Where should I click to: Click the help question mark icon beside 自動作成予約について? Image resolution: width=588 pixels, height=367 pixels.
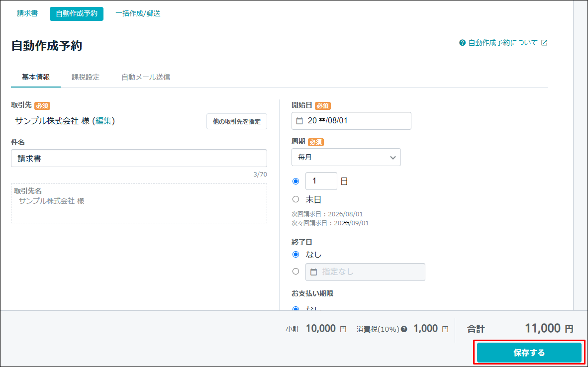coord(462,43)
